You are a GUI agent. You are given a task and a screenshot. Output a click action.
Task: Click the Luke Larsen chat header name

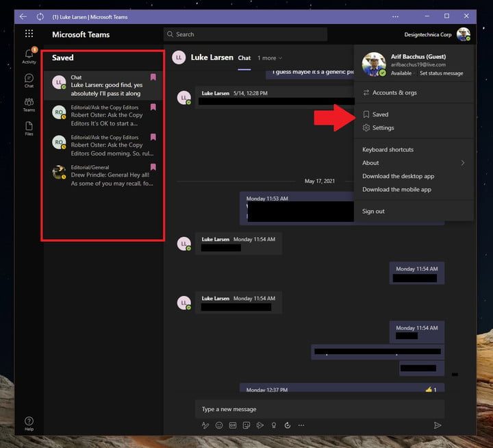(x=212, y=58)
